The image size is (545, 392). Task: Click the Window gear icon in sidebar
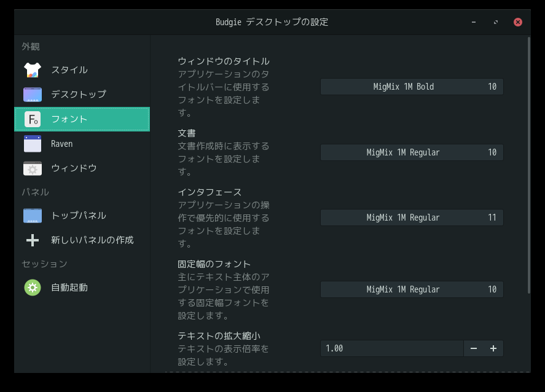33,168
